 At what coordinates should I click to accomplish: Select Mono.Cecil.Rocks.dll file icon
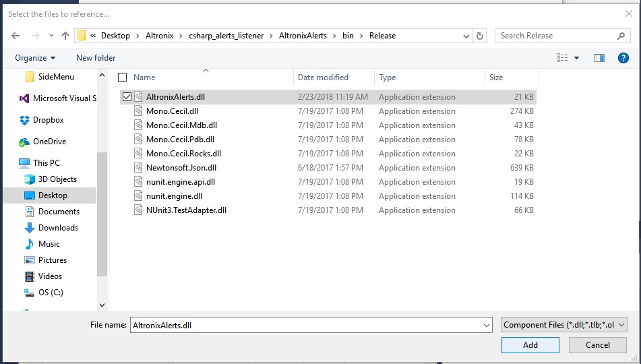139,154
